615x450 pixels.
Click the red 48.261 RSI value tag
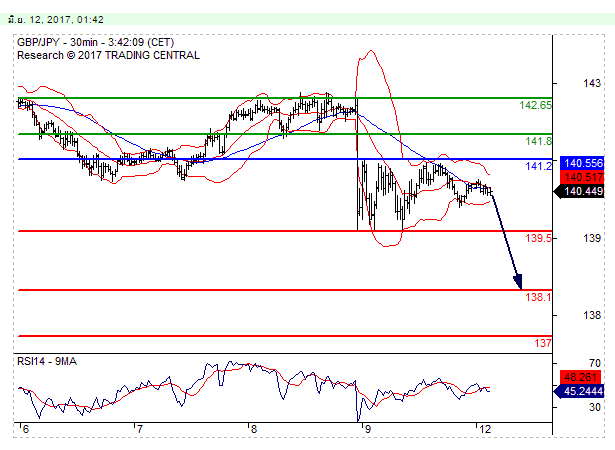(x=582, y=377)
